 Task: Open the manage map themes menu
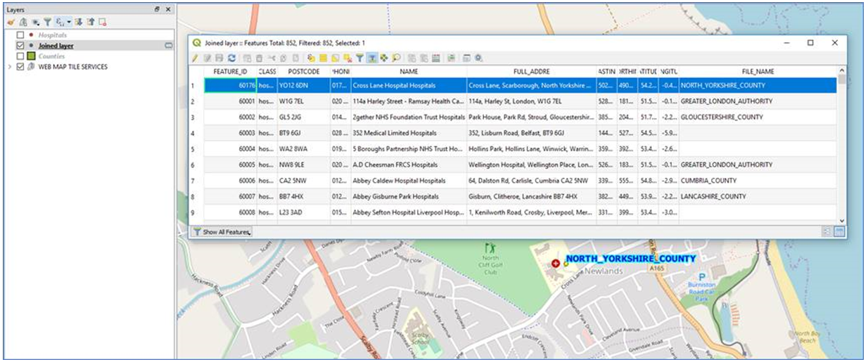(35, 22)
